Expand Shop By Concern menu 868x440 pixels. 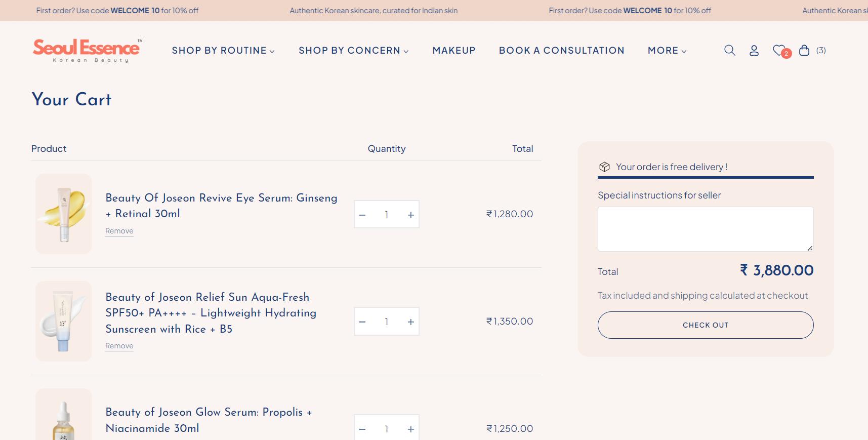pyautogui.click(x=353, y=51)
